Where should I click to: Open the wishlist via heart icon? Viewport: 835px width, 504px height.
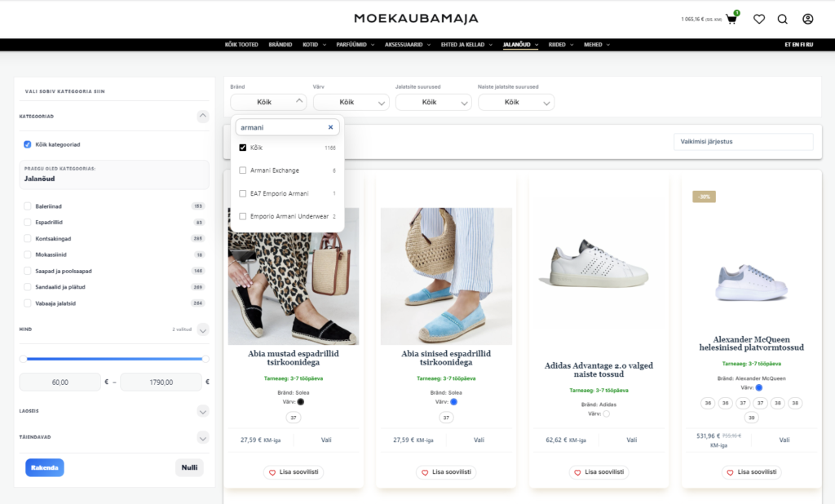[759, 18]
